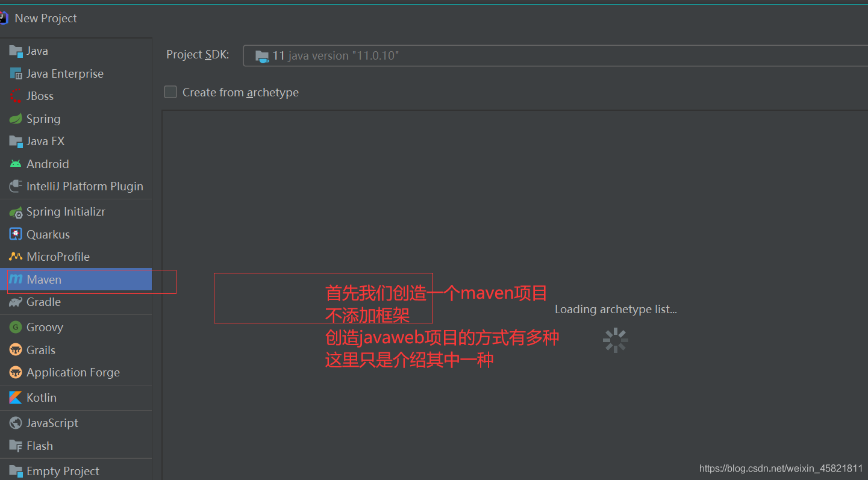
Task: Open the IntelliJ Platform Plugin generator
Action: pyautogui.click(x=84, y=186)
